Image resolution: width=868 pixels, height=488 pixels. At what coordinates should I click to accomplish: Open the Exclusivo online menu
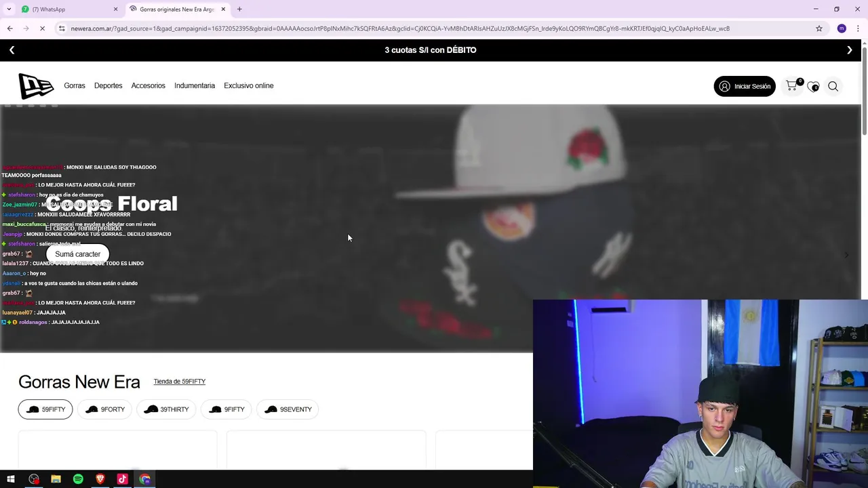tap(249, 86)
